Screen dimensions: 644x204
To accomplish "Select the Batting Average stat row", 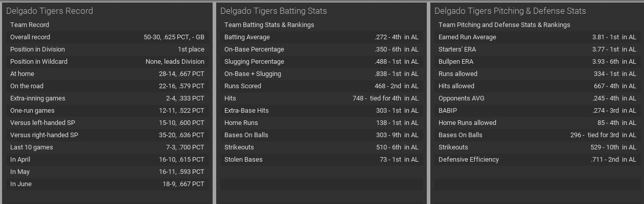I will point(321,37).
